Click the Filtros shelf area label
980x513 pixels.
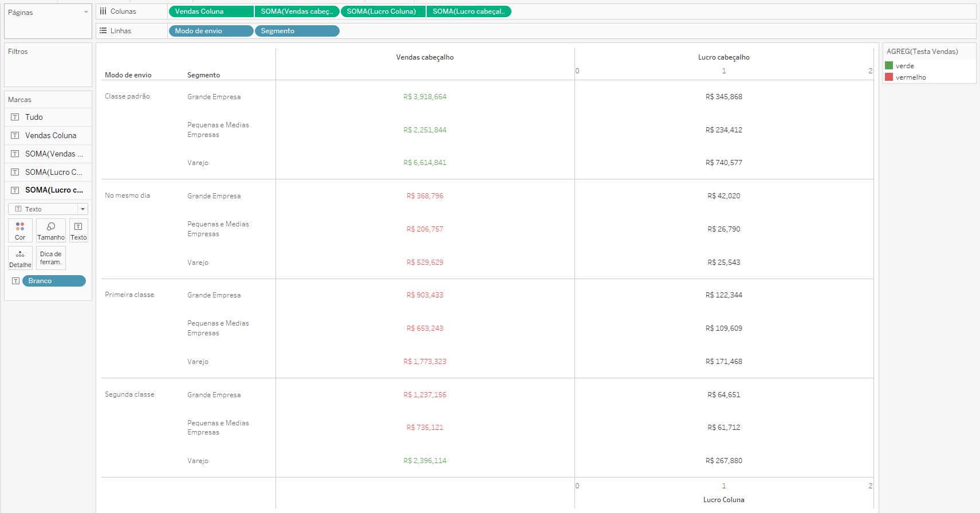(x=18, y=52)
